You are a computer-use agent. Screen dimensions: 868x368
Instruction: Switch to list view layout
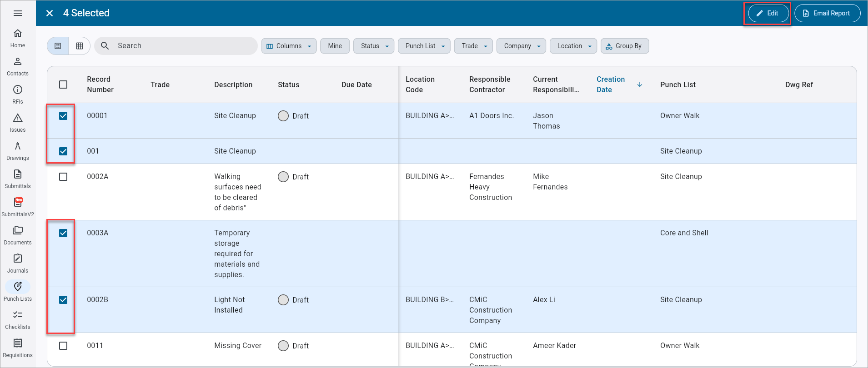pyautogui.click(x=58, y=46)
